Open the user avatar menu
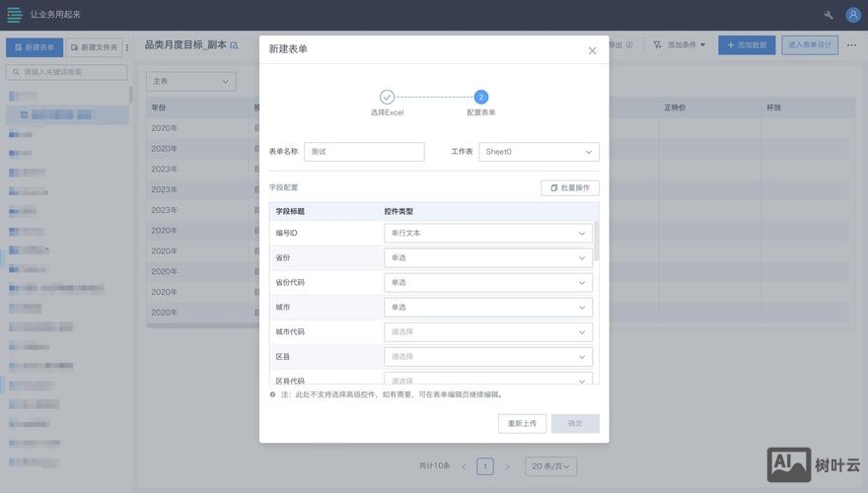The image size is (868, 493). click(x=853, y=15)
